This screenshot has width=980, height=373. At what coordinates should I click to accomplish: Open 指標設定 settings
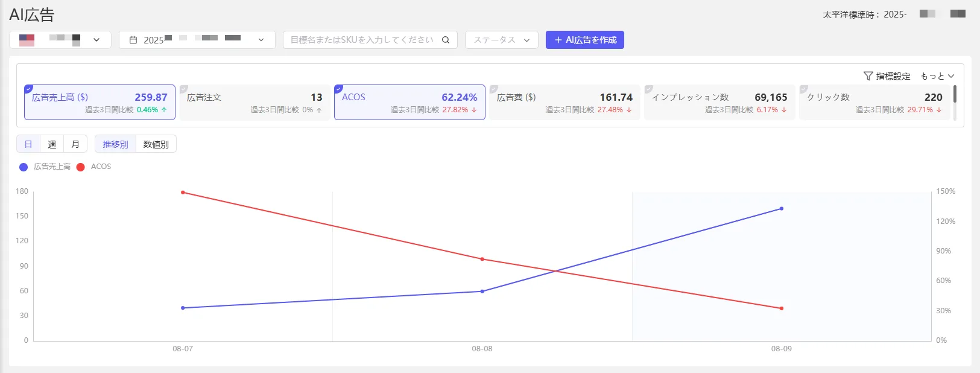(x=887, y=76)
